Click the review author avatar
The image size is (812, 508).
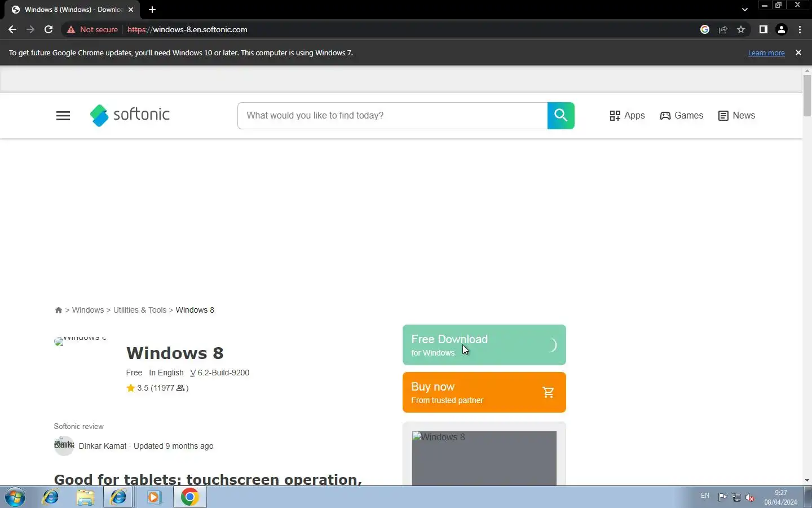(x=64, y=445)
